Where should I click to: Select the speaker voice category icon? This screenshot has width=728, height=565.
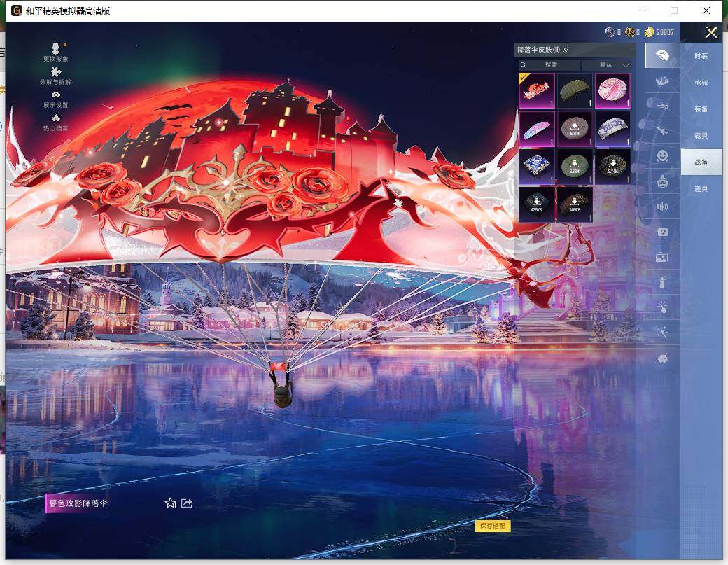pos(662,207)
